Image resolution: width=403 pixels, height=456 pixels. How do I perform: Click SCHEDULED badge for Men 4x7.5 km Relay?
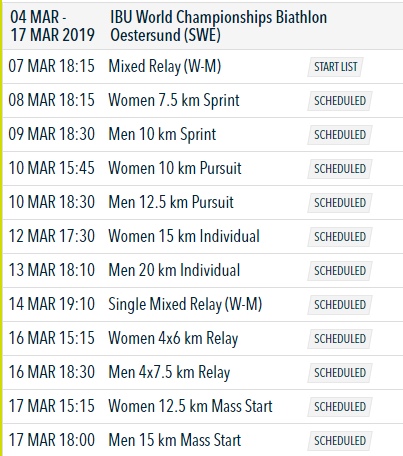click(x=340, y=373)
